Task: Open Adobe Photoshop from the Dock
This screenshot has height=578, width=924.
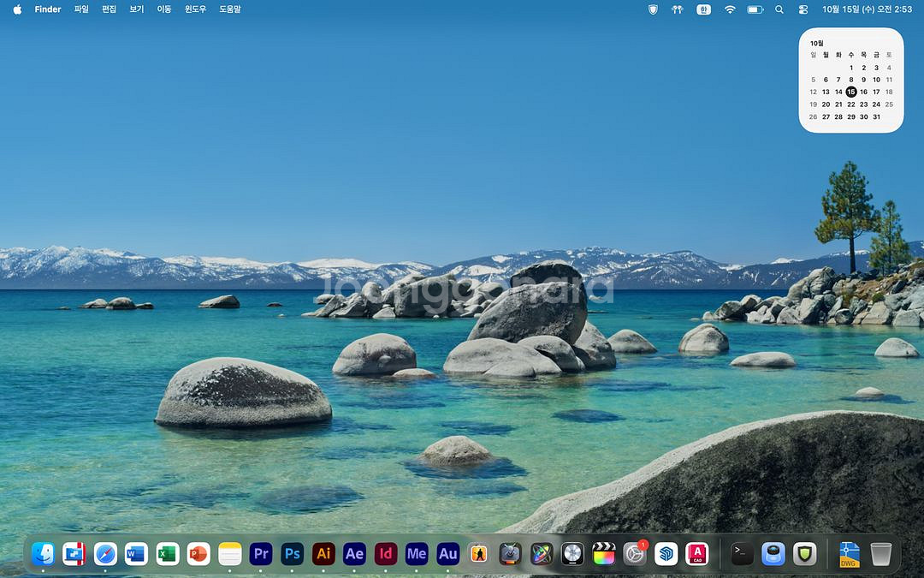Action: tap(292, 554)
